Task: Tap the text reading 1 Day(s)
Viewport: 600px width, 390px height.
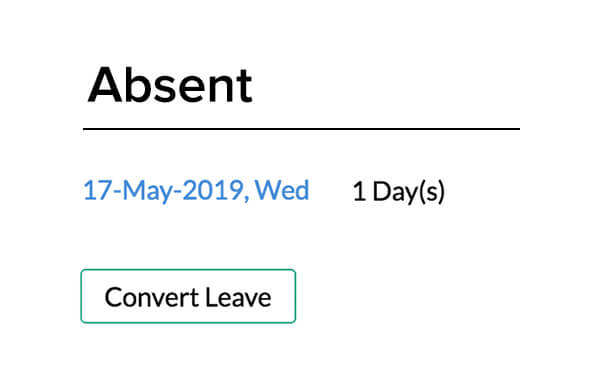Action: coord(398,191)
